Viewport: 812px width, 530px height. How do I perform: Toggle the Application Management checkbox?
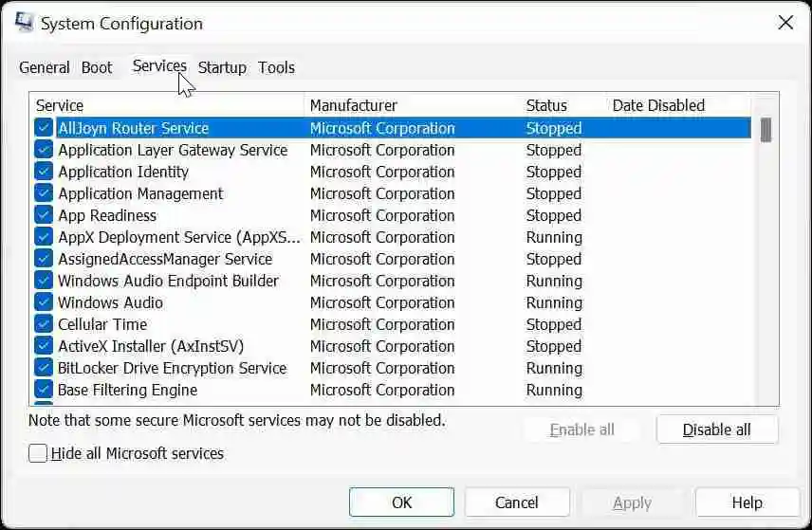(44, 193)
